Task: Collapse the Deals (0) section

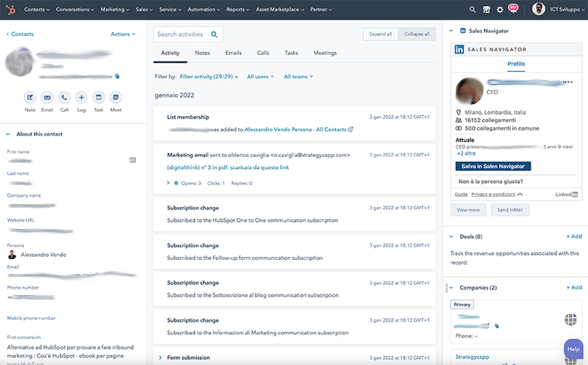Action: (451, 236)
